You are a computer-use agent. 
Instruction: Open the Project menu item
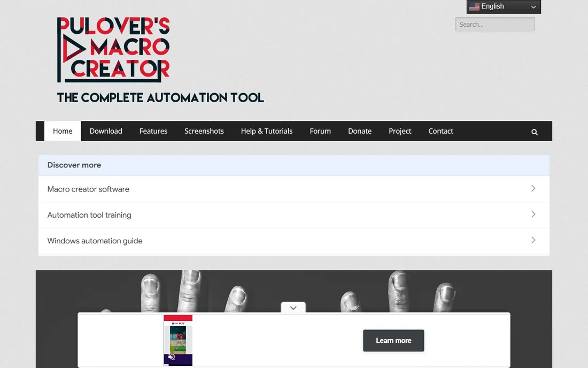tap(400, 131)
